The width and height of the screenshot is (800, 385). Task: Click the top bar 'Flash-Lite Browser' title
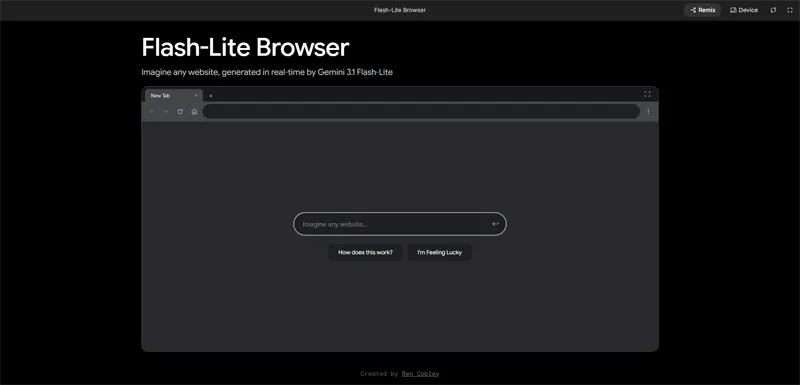click(400, 10)
